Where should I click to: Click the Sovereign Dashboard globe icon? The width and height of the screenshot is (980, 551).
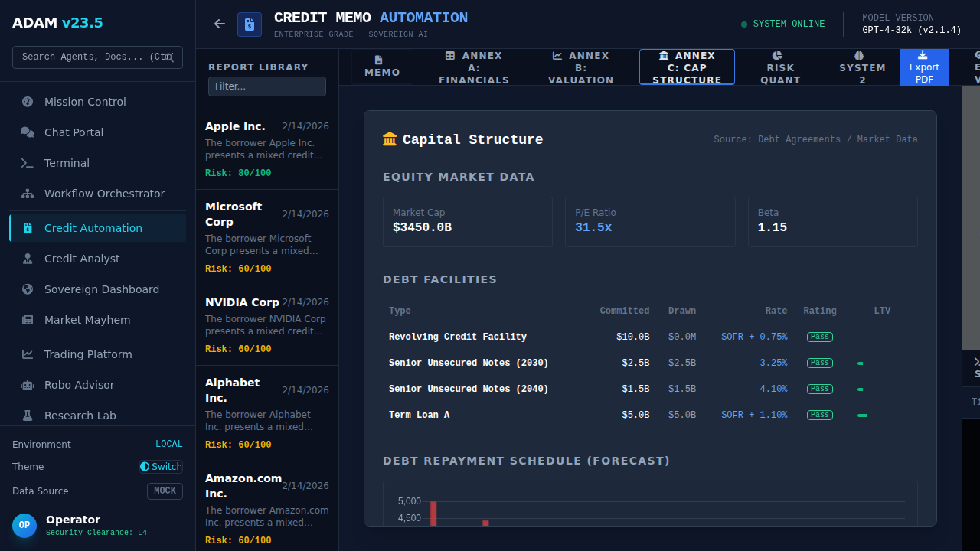pos(28,289)
